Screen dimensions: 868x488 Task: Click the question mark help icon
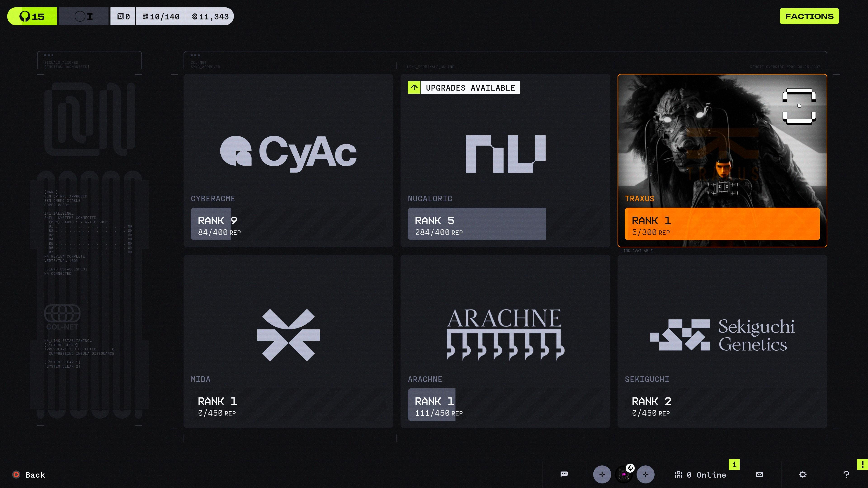846,474
